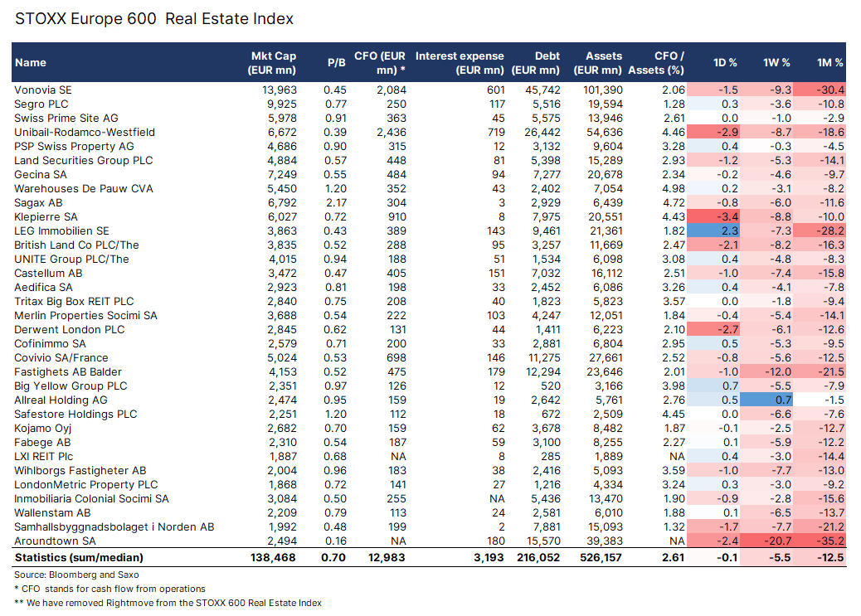Click the 'Interest expense (EUR mn)' column header
The image size is (861, 616).
tap(460, 62)
